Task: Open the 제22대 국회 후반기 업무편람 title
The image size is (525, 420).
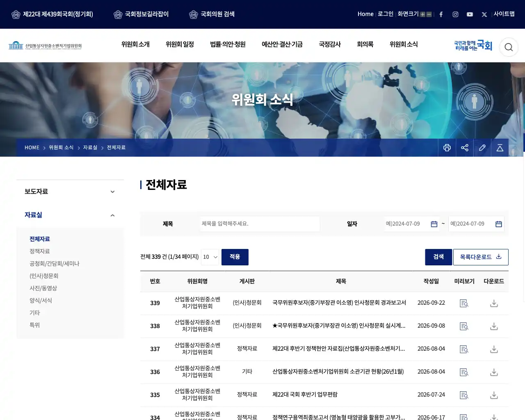Action: pos(305,395)
